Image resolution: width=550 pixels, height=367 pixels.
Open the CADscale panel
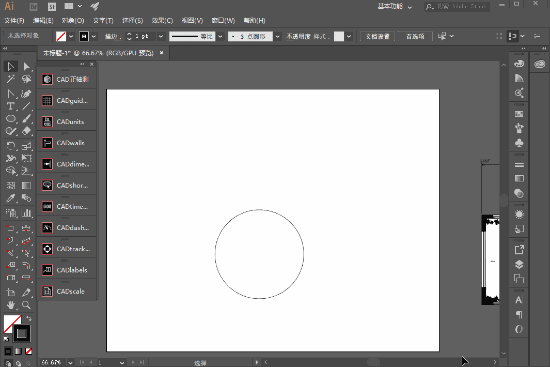pyautogui.click(x=67, y=291)
